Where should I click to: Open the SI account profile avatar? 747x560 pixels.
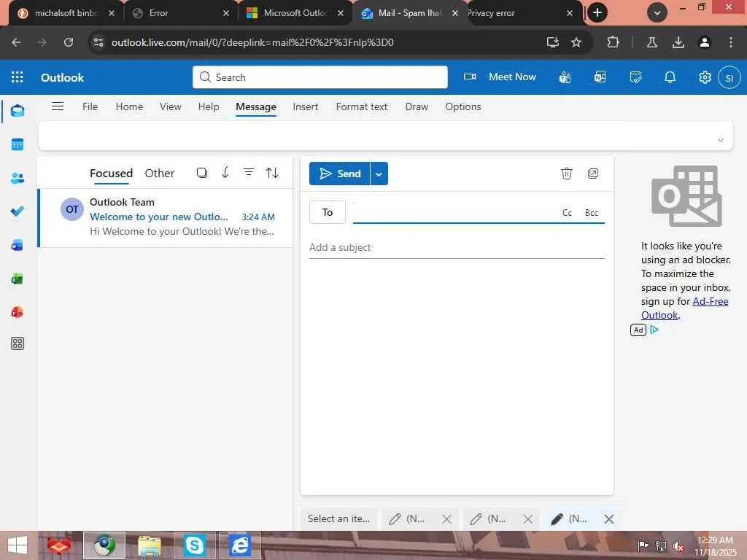click(x=729, y=77)
